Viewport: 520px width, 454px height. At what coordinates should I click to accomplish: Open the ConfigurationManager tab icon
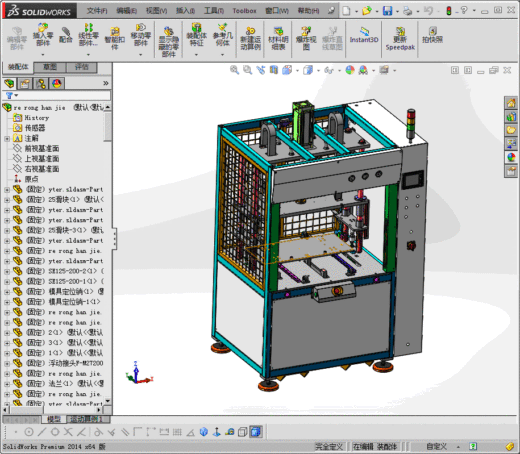41,83
